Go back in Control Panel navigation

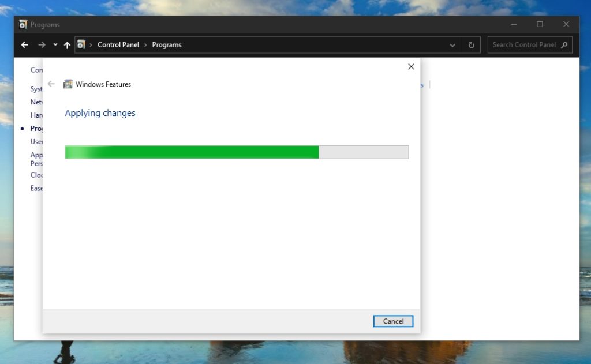pos(25,45)
